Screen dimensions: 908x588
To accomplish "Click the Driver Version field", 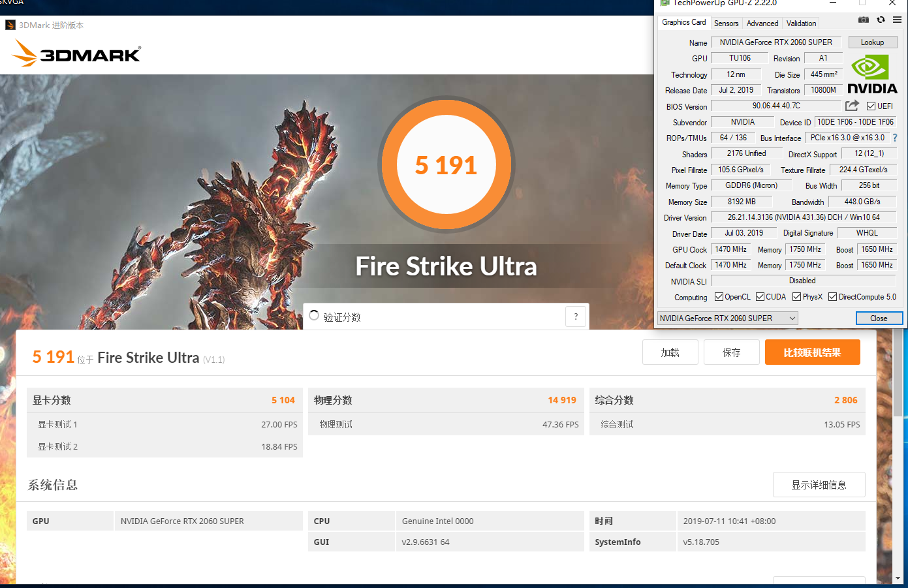I will tap(804, 217).
